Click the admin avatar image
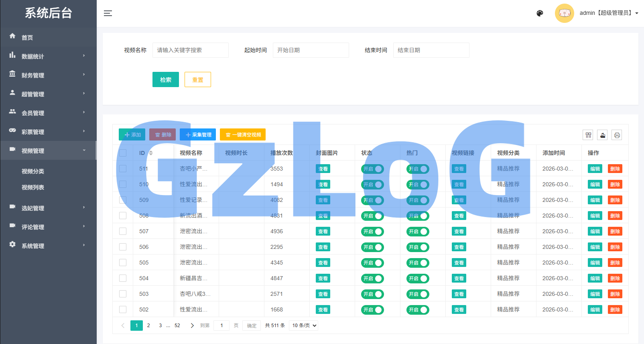The width and height of the screenshot is (644, 344). click(564, 13)
